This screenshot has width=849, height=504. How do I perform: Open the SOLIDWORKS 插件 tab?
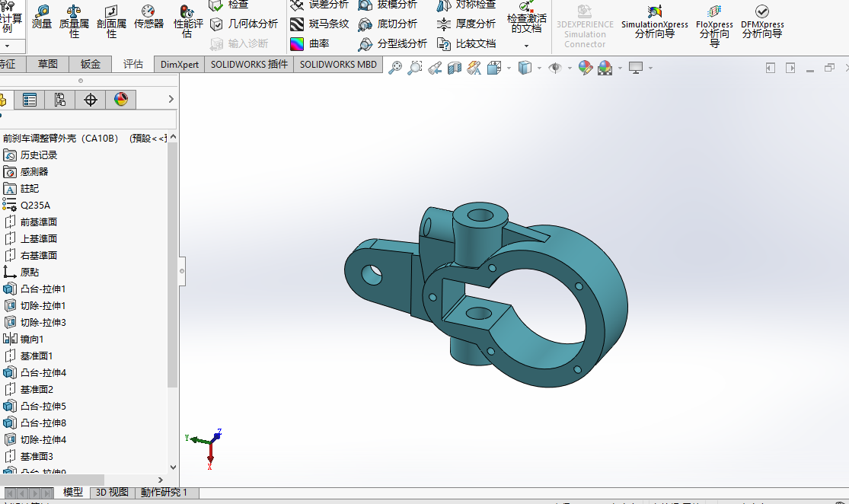249,65
